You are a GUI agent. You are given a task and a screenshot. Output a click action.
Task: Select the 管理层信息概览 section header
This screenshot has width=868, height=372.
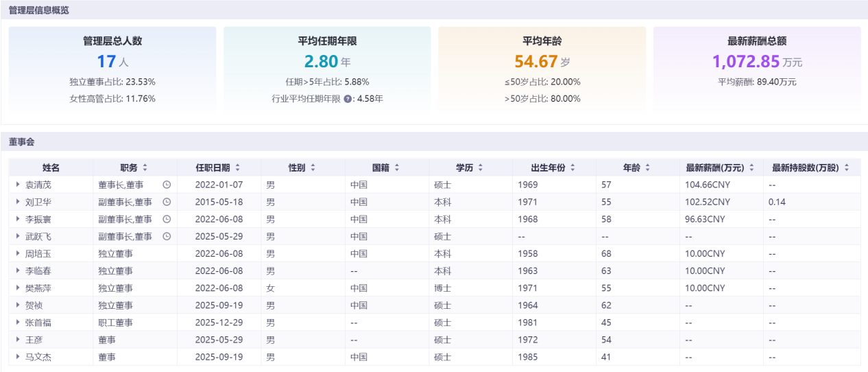pyautogui.click(x=38, y=10)
